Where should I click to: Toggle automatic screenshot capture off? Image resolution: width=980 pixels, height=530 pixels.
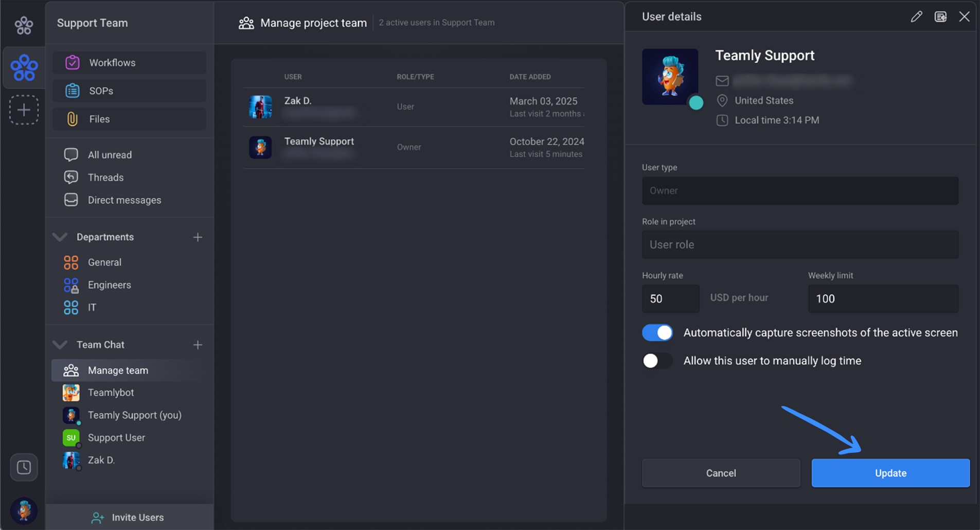pyautogui.click(x=657, y=333)
